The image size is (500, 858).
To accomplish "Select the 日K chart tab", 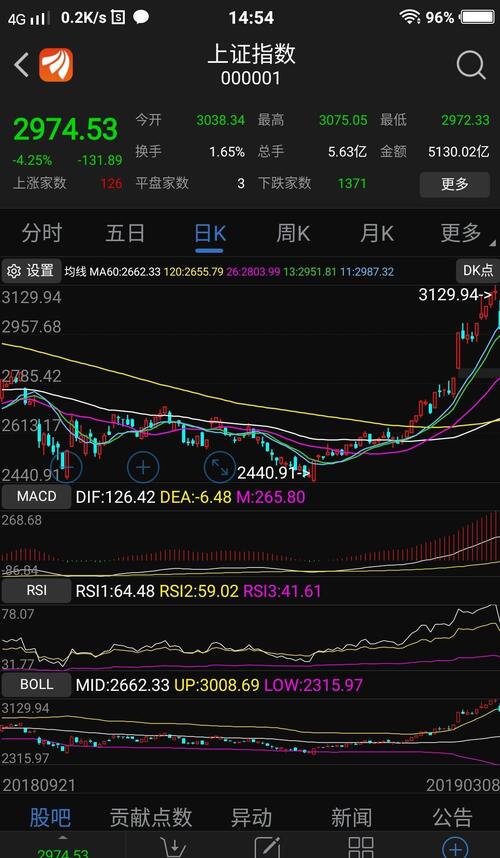I will [210, 234].
